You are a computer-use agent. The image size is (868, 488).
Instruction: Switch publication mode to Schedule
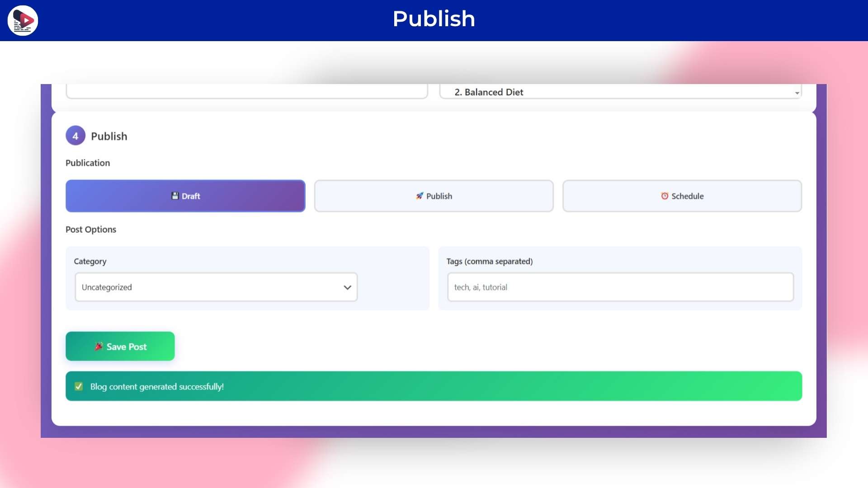point(682,196)
